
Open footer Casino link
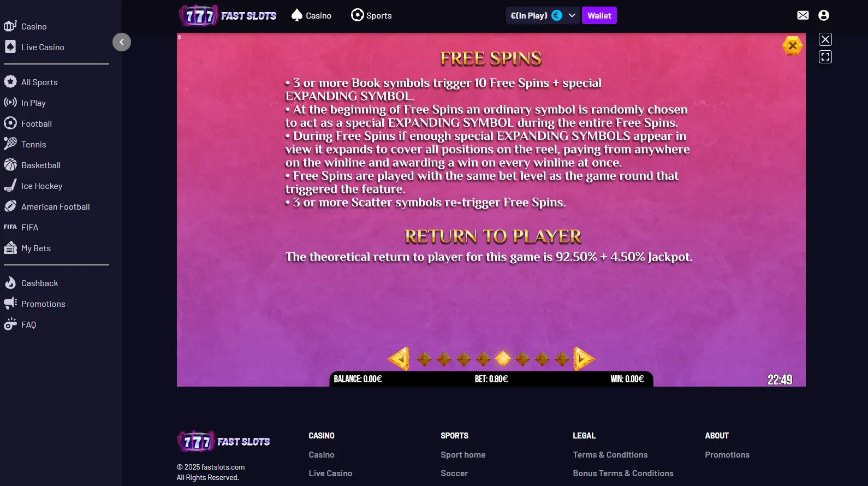(322, 455)
